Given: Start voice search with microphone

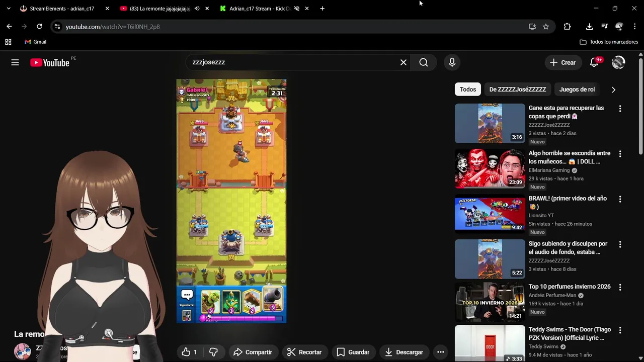Looking at the screenshot, I should 452,62.
